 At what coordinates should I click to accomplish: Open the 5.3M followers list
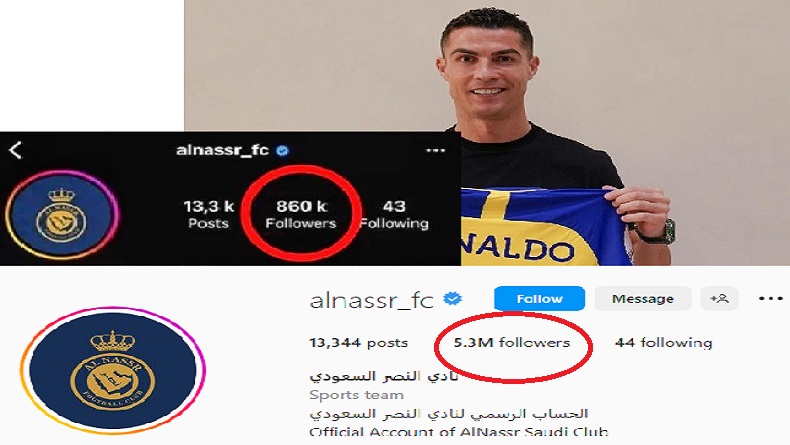tap(512, 343)
